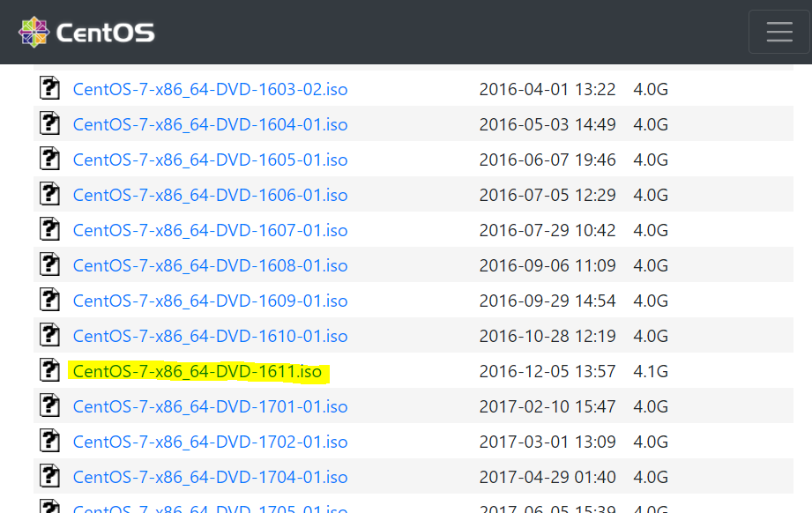
Task: Click date 2016-07-05 12:29
Action: tap(548, 195)
